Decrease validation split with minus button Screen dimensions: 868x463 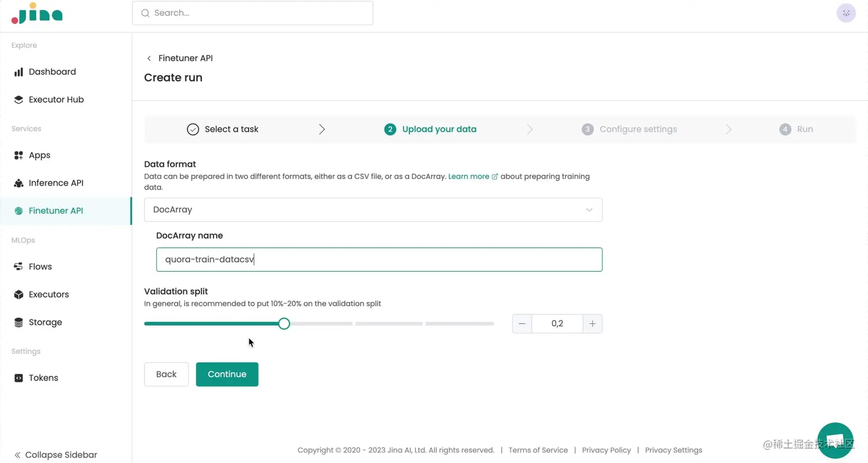[x=522, y=323]
